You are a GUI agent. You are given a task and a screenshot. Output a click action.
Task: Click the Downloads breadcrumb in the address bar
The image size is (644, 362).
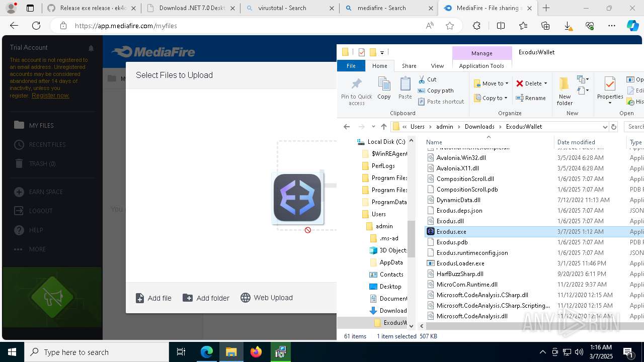click(x=479, y=127)
